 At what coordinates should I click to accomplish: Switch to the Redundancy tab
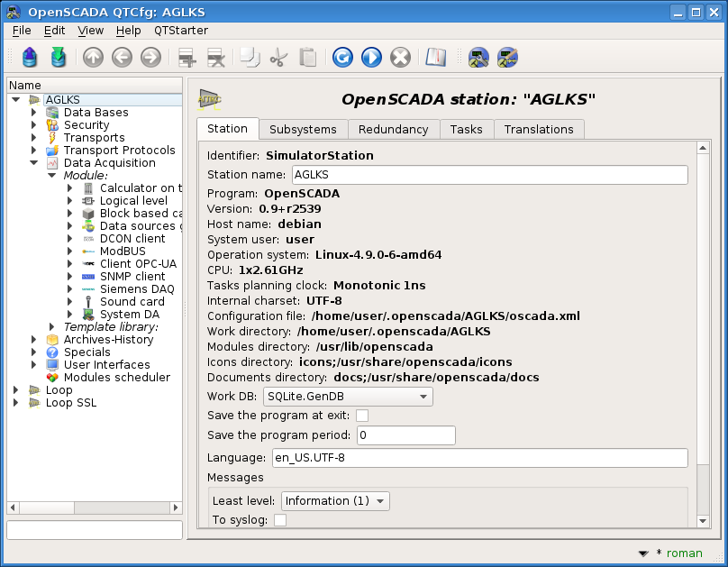tap(393, 130)
